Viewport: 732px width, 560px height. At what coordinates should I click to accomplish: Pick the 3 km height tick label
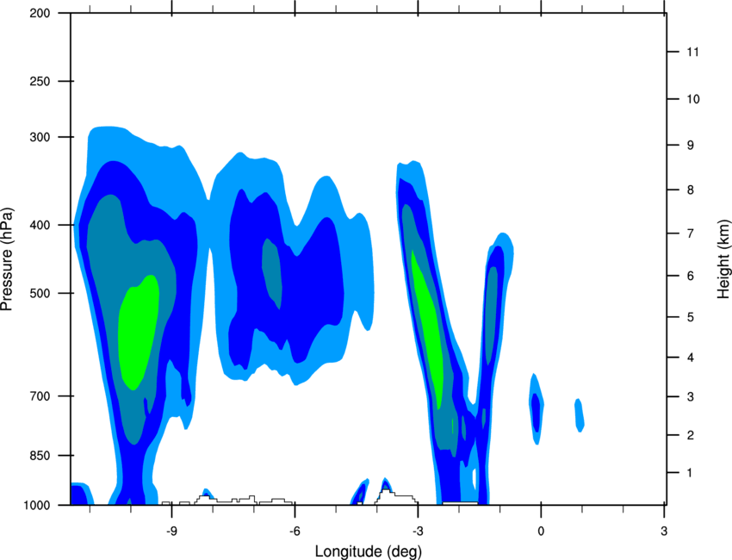tap(691, 397)
